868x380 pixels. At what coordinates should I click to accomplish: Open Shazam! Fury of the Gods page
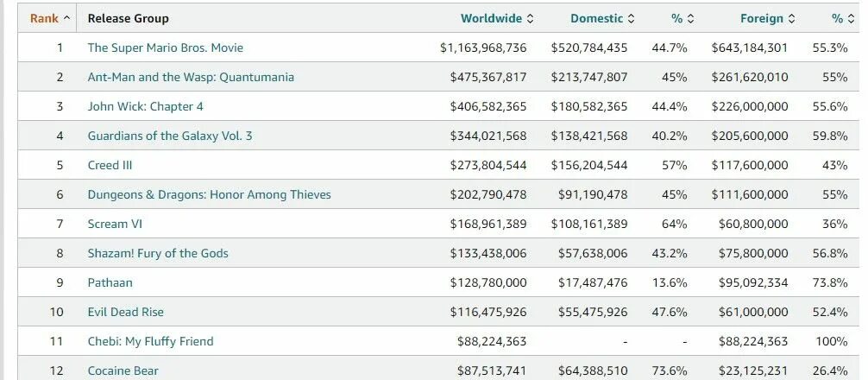point(158,253)
